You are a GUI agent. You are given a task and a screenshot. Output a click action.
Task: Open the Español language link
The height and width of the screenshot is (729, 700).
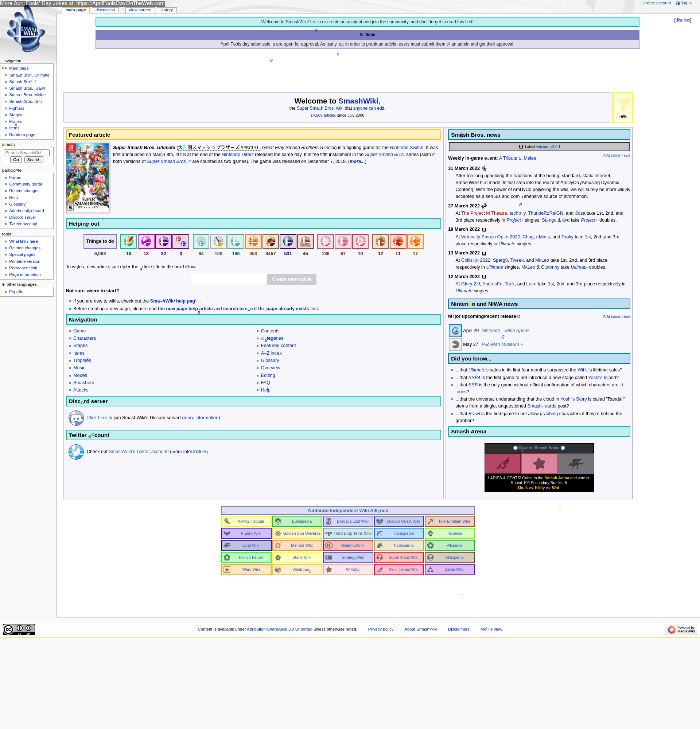point(17,292)
